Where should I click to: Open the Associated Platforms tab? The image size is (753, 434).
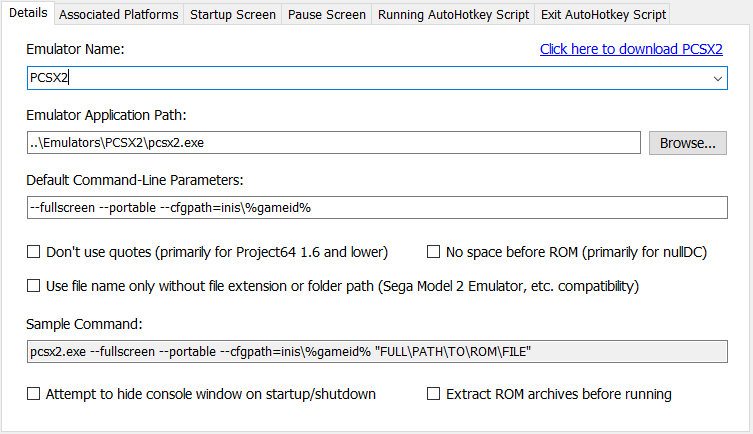tap(119, 15)
